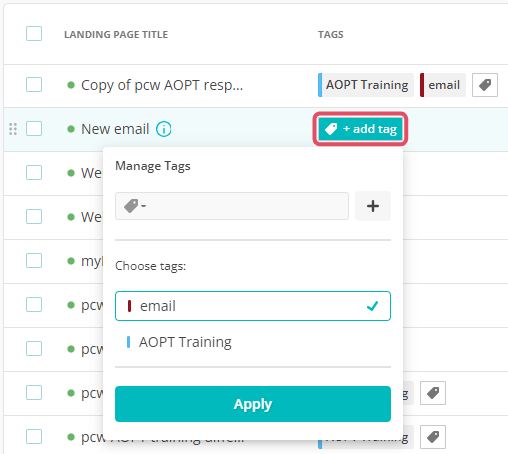
Task: Sort by the Landing Page Title column header
Action: pyautogui.click(x=116, y=34)
